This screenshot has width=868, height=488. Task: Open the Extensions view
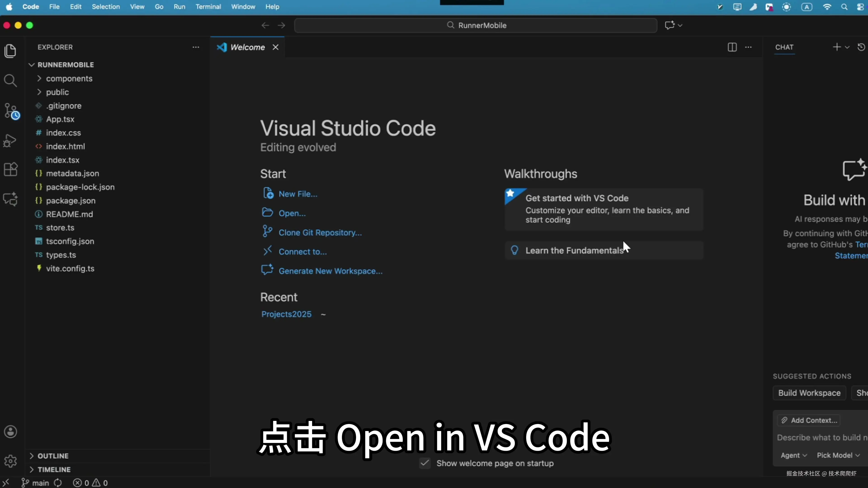point(10,169)
